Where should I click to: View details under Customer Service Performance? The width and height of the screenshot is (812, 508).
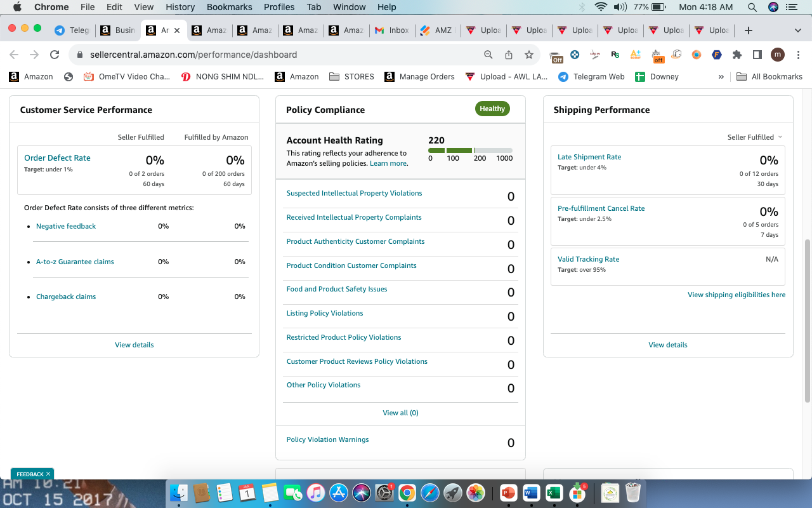134,345
